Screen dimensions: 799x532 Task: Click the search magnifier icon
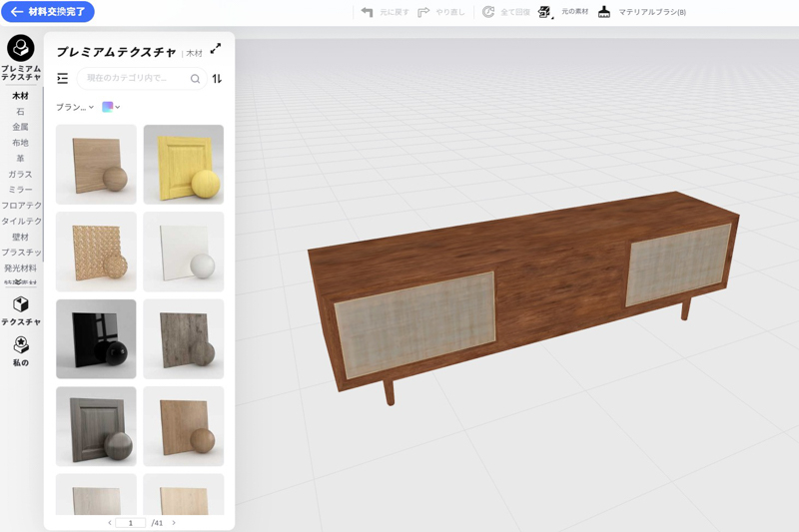click(195, 79)
